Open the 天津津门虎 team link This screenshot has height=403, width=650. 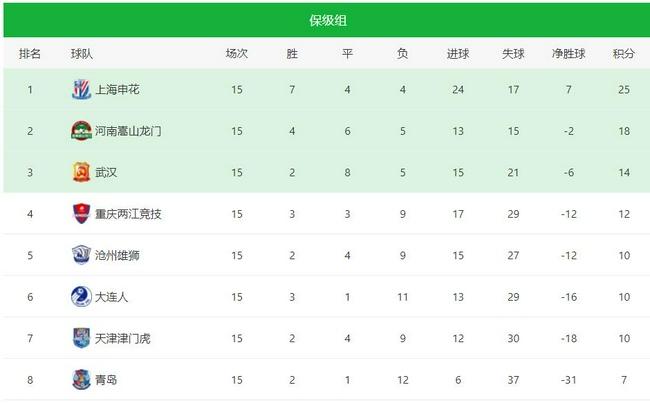(123, 338)
